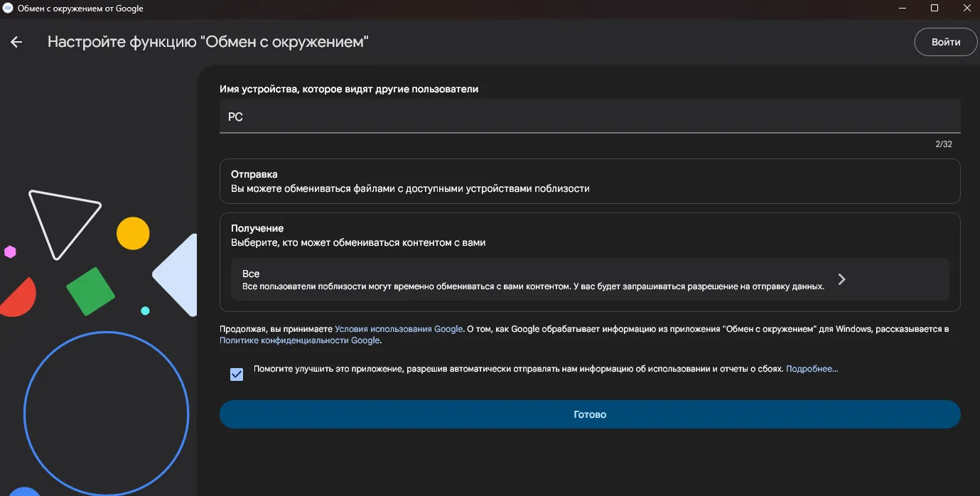Click the back arrow to return
The image size is (980, 496).
pos(16,42)
